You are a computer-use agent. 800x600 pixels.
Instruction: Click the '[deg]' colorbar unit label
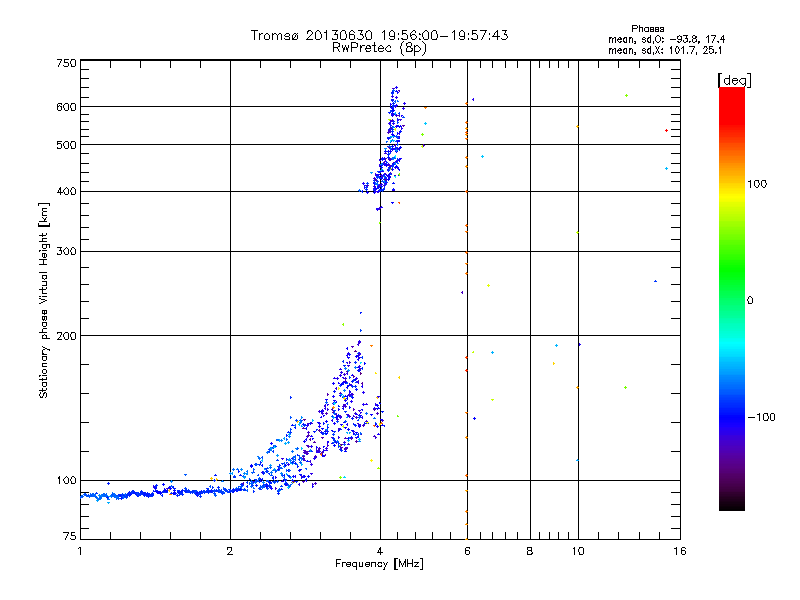734,80
